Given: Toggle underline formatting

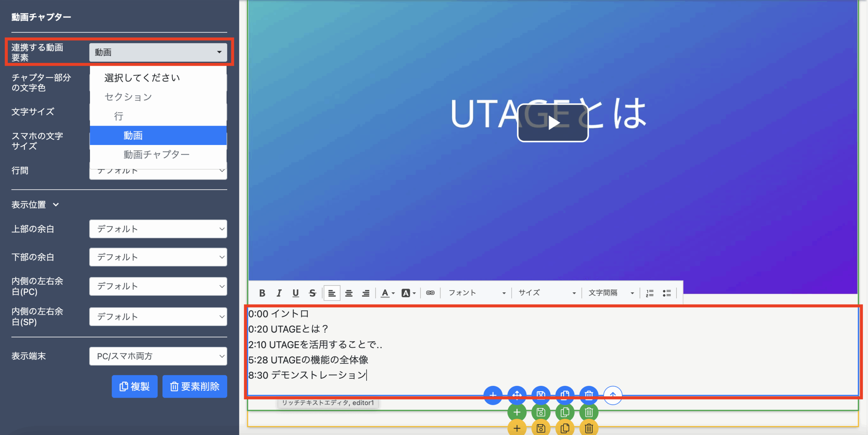Looking at the screenshot, I should pyautogui.click(x=296, y=293).
